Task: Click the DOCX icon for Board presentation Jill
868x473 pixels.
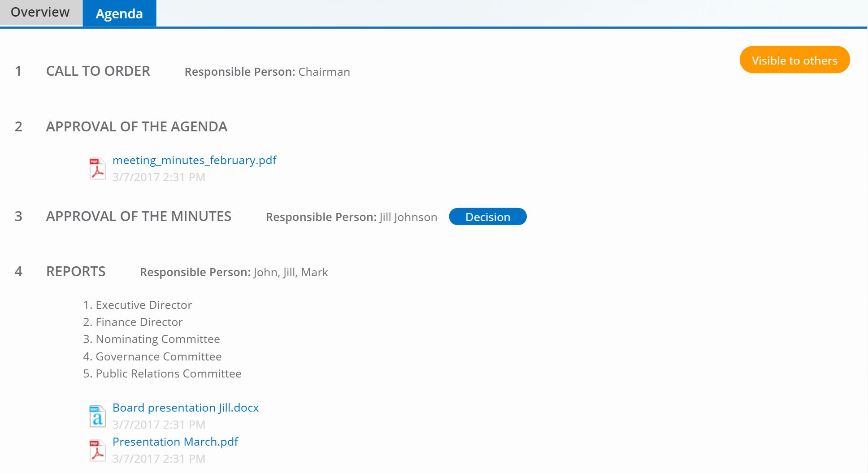Action: [97, 416]
